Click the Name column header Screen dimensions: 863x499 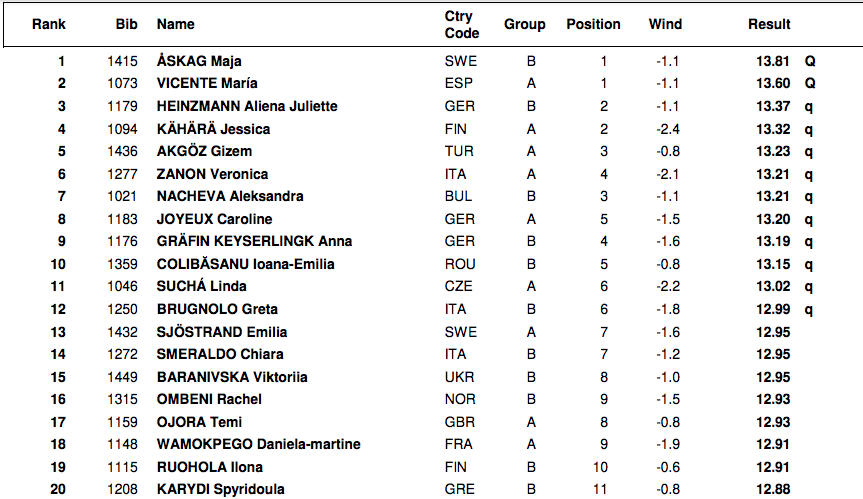coord(176,24)
